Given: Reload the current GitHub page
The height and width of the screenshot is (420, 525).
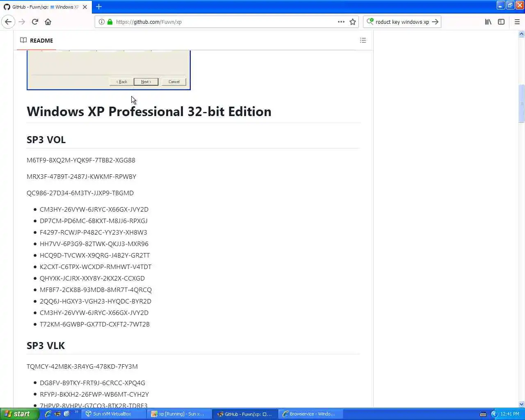Looking at the screenshot, I should point(35,22).
